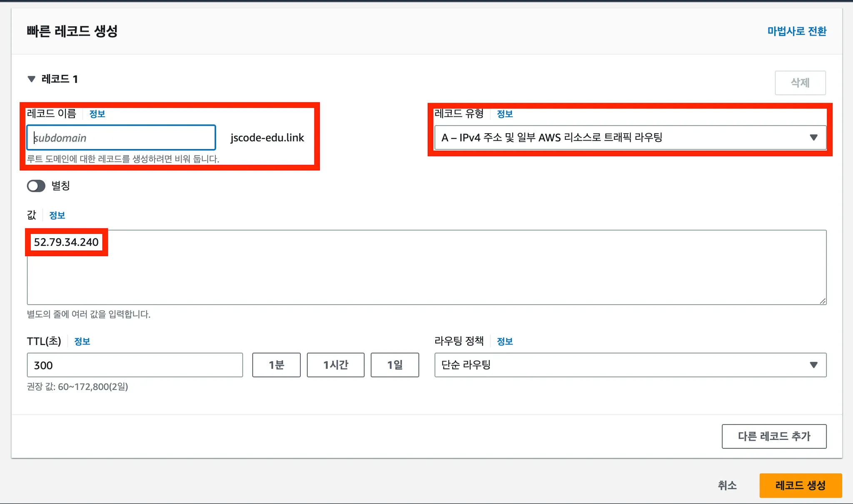Click 다른 레코드 추가 button
Image resolution: width=853 pixels, height=504 pixels.
click(773, 436)
